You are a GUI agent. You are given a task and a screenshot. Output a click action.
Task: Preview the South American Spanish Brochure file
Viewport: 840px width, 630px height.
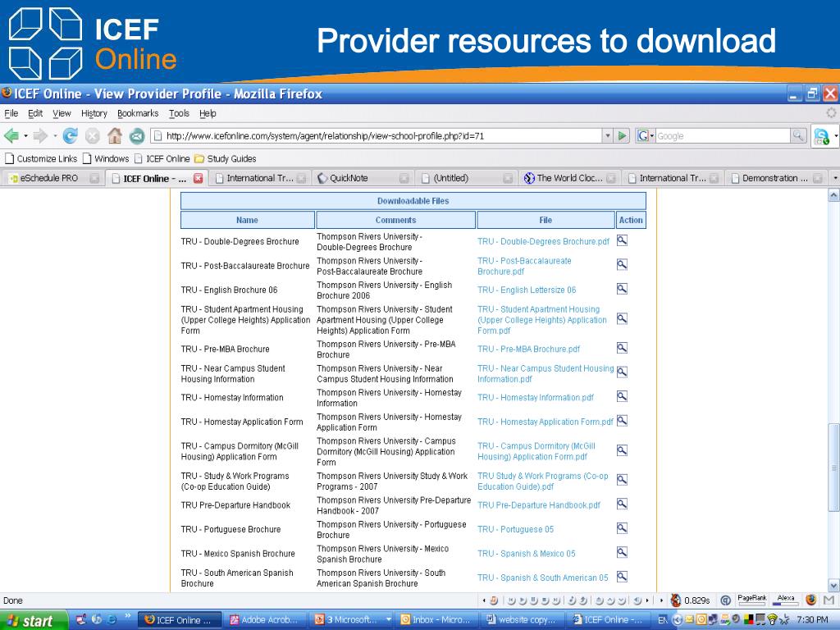click(x=622, y=577)
